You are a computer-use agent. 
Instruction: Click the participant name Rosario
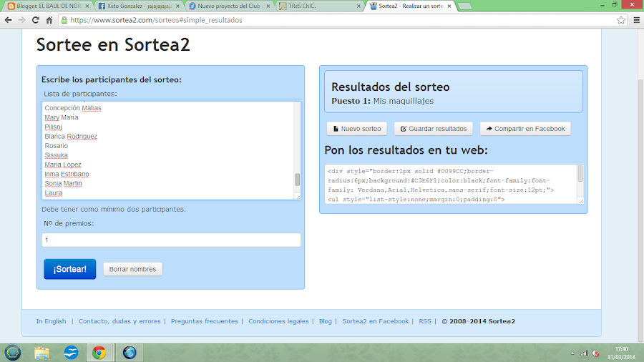click(57, 146)
